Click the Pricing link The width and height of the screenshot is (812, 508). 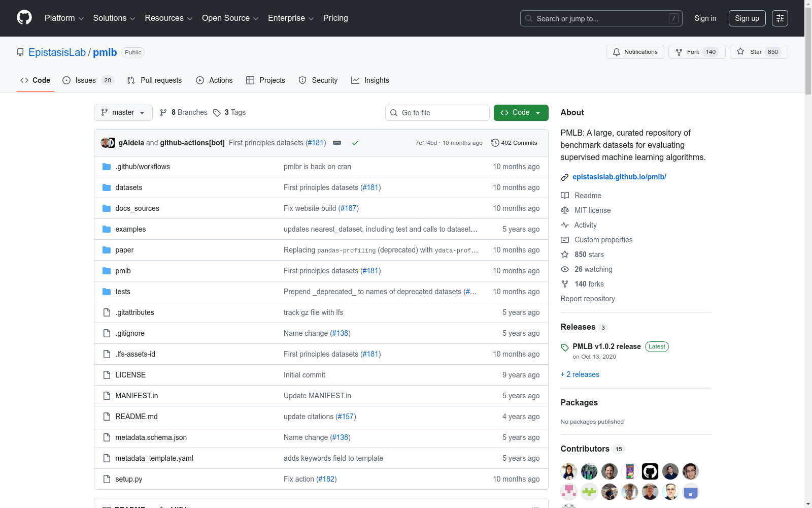pos(335,18)
